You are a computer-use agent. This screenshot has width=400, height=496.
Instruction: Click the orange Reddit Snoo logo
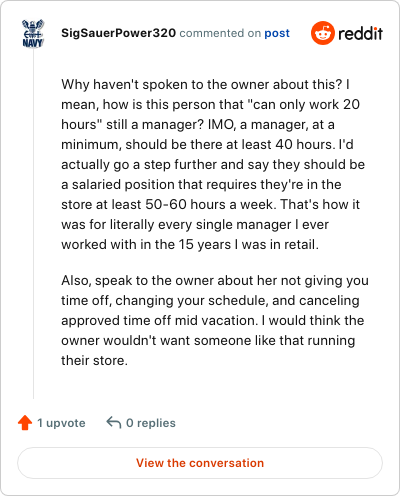[x=322, y=33]
